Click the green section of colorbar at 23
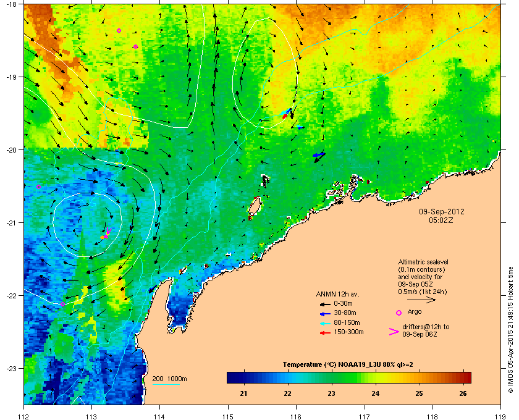 tap(331, 377)
